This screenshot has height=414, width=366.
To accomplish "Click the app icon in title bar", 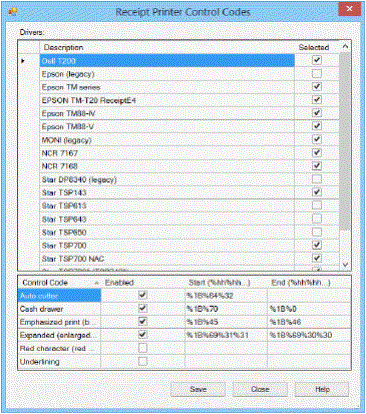I will coord(13,12).
